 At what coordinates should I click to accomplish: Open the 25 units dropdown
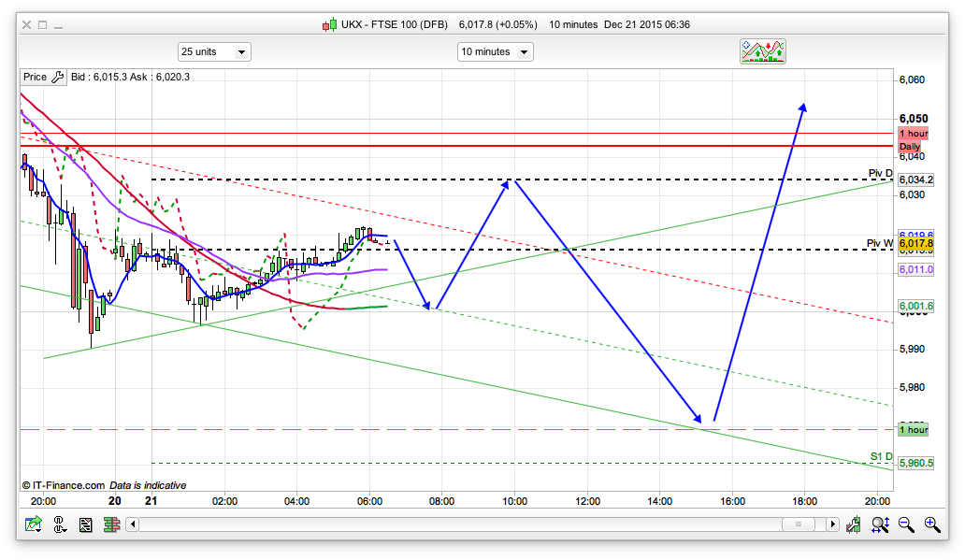coord(214,52)
